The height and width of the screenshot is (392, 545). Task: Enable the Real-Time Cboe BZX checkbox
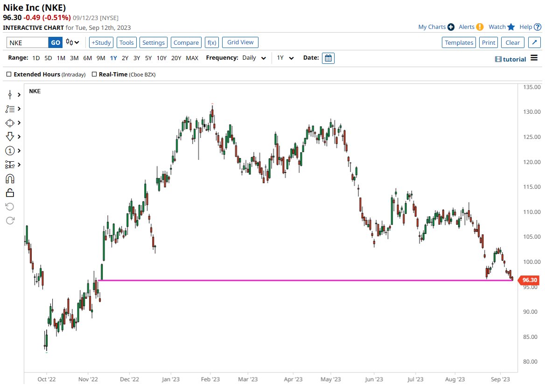click(x=94, y=74)
